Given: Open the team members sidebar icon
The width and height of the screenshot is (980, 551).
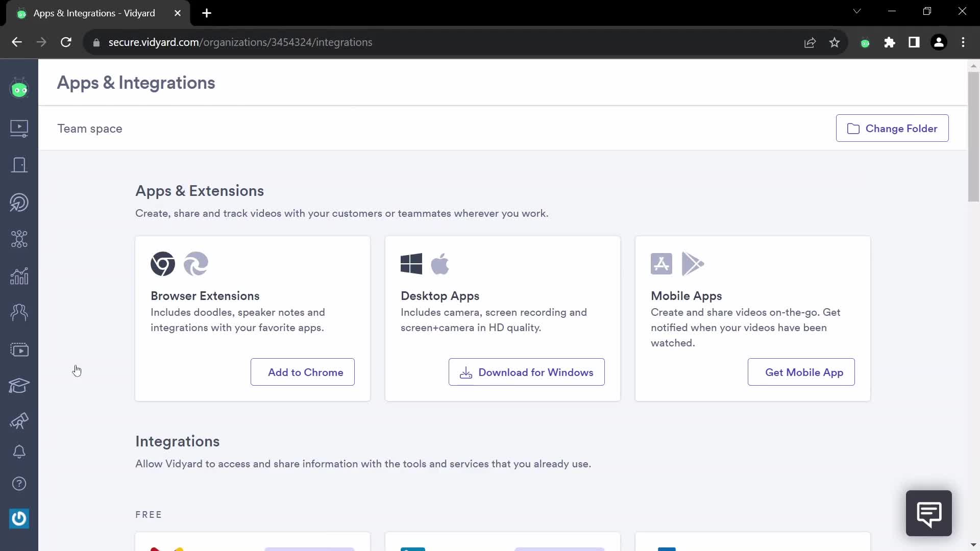Looking at the screenshot, I should pos(19,312).
